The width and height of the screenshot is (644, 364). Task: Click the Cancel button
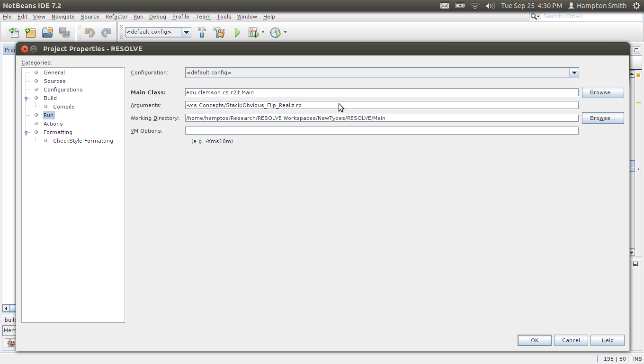coord(571,340)
